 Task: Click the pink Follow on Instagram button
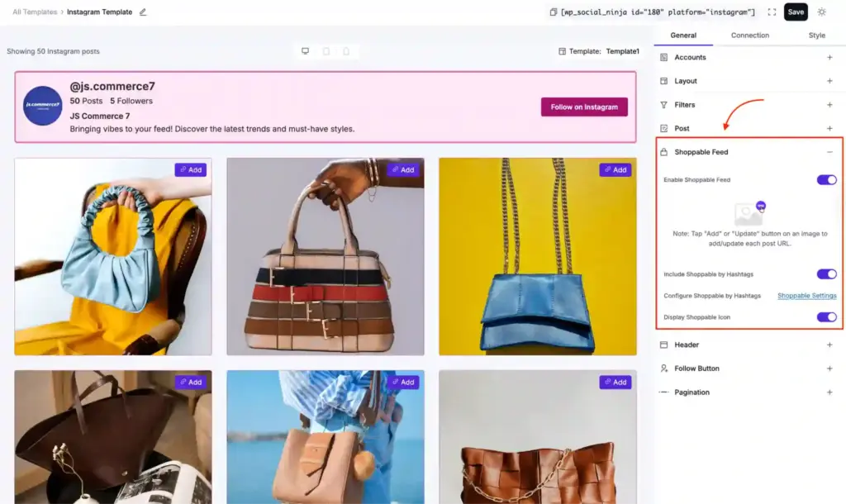coord(584,107)
